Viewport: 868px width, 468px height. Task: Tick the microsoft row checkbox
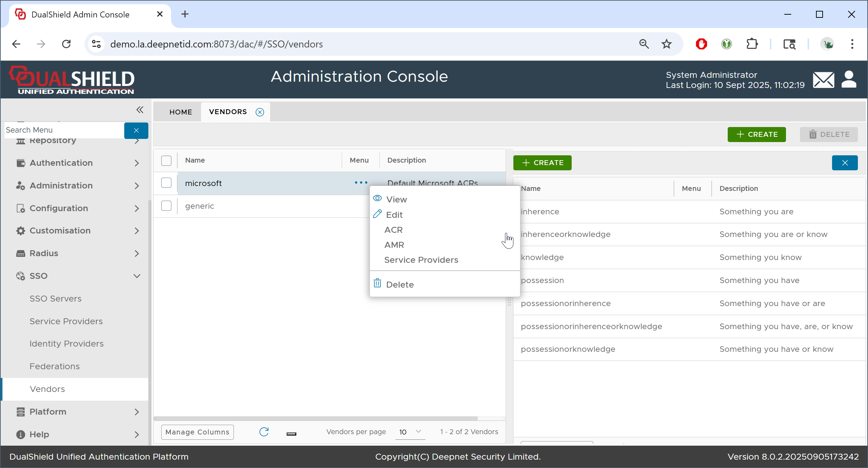pyautogui.click(x=166, y=183)
